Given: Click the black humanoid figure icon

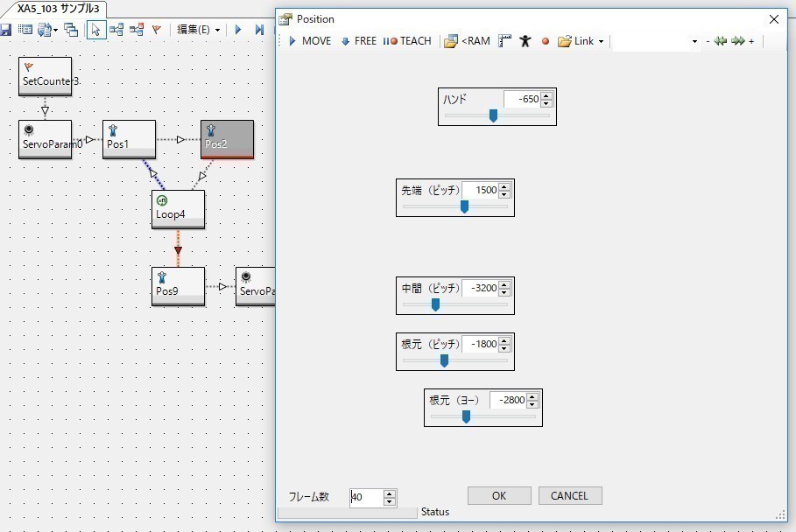Looking at the screenshot, I should [525, 41].
